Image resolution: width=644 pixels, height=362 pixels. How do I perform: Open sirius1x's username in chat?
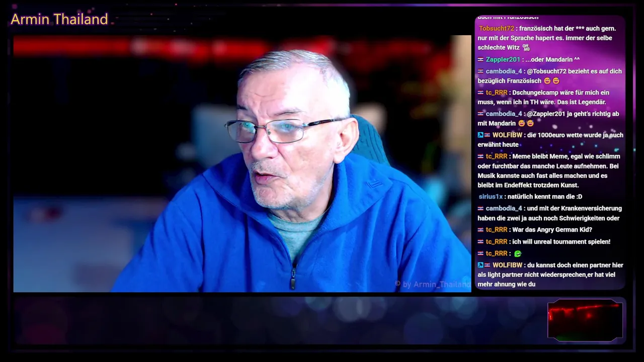tap(491, 197)
